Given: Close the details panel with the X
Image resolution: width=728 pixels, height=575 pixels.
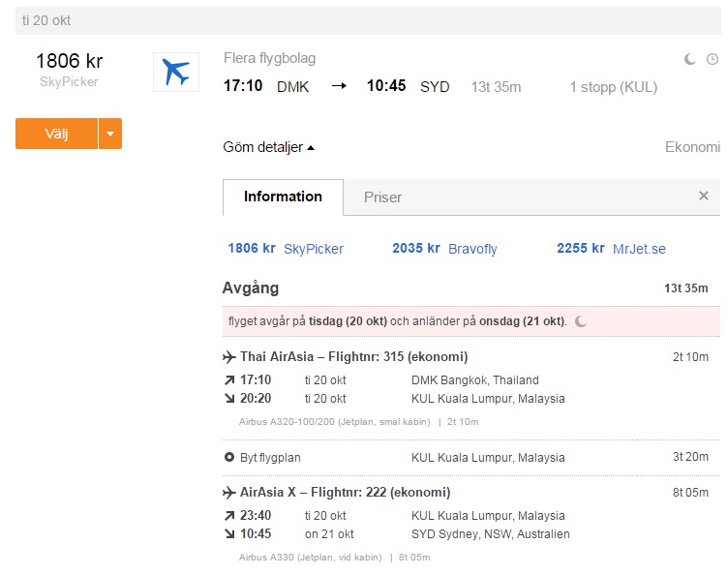Looking at the screenshot, I should click(704, 196).
